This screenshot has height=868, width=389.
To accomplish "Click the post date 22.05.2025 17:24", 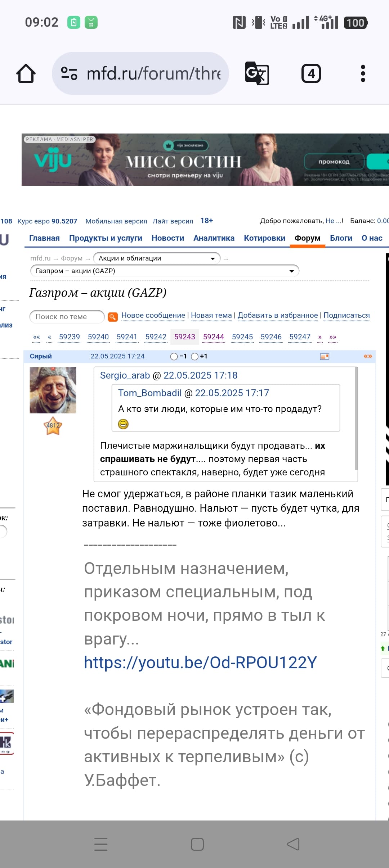I will [x=117, y=356].
